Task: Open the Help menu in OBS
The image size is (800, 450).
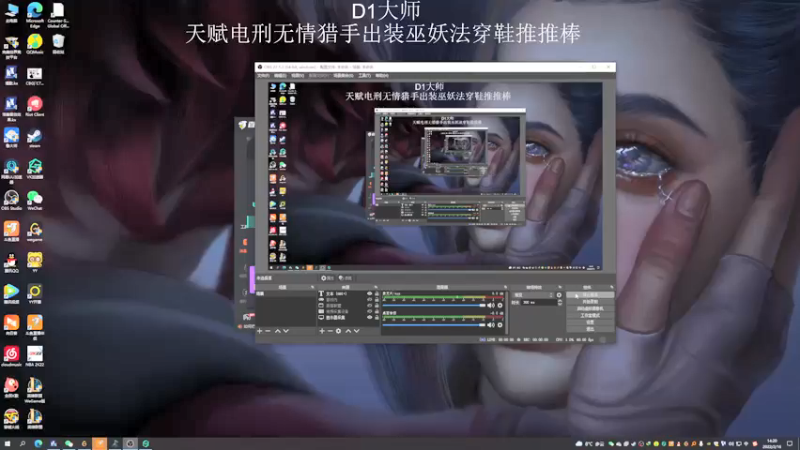Action: coord(382,76)
